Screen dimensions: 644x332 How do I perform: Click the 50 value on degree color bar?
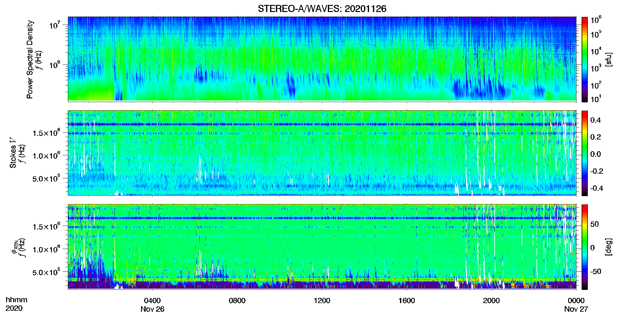[595, 224]
